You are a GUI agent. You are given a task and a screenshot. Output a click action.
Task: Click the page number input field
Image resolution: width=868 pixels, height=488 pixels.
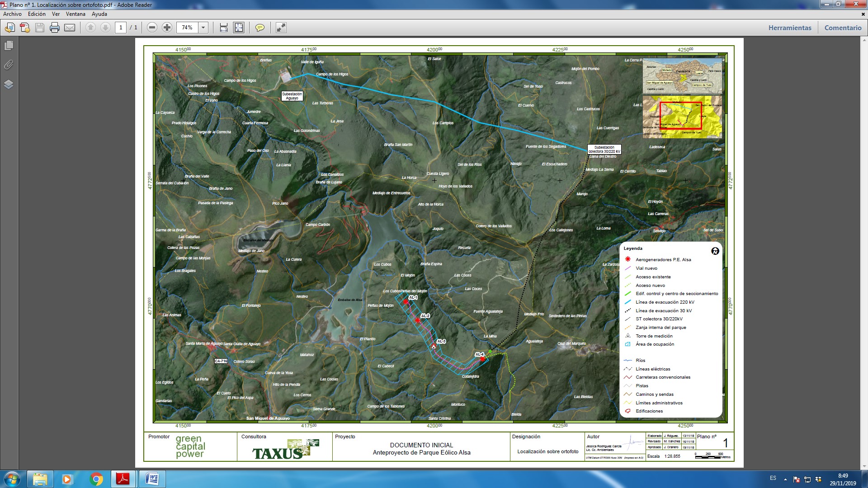pyautogui.click(x=121, y=28)
